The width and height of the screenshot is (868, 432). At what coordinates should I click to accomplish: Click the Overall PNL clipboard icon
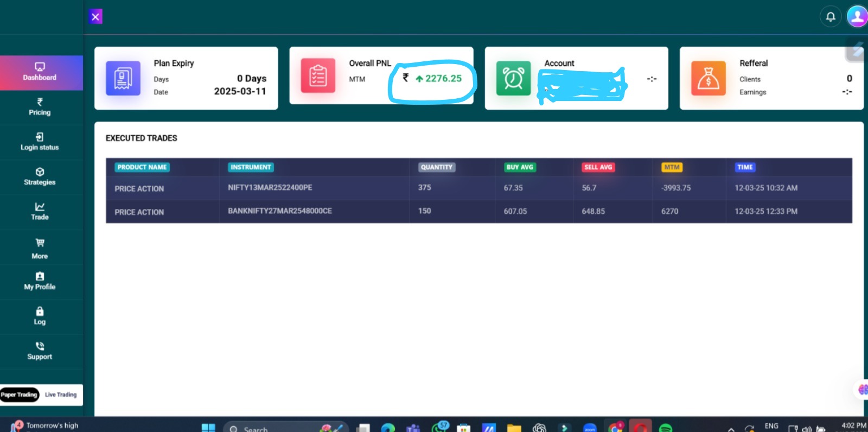pos(318,76)
